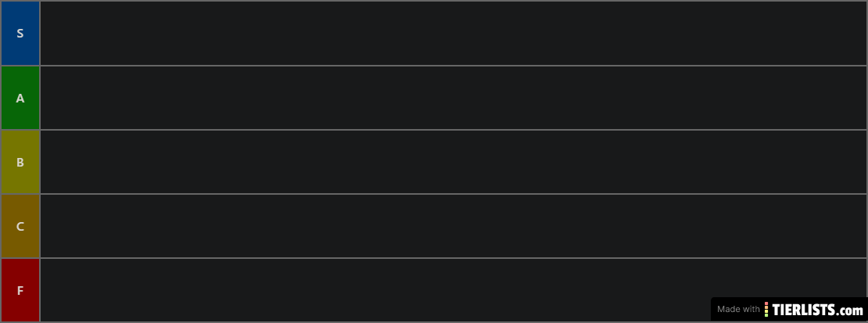The width and height of the screenshot is (868, 323).
Task: Click the empty B tier row
Action: [x=454, y=163]
